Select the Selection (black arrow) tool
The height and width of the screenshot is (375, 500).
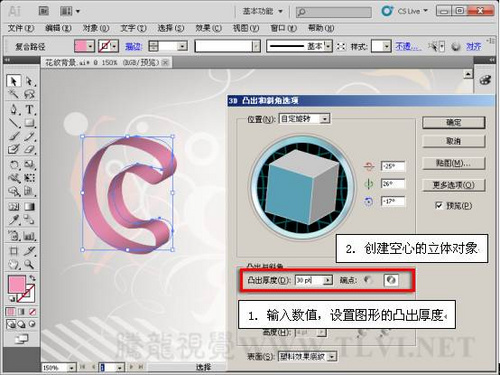(13, 81)
